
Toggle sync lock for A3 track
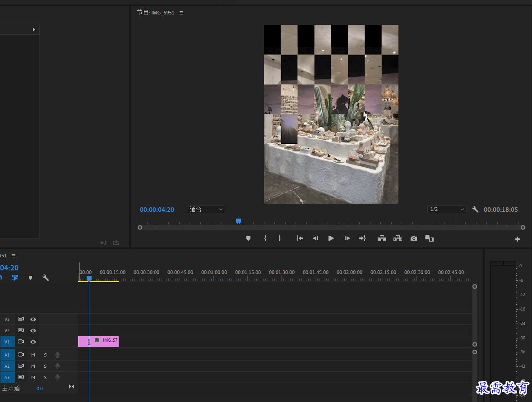21,377
